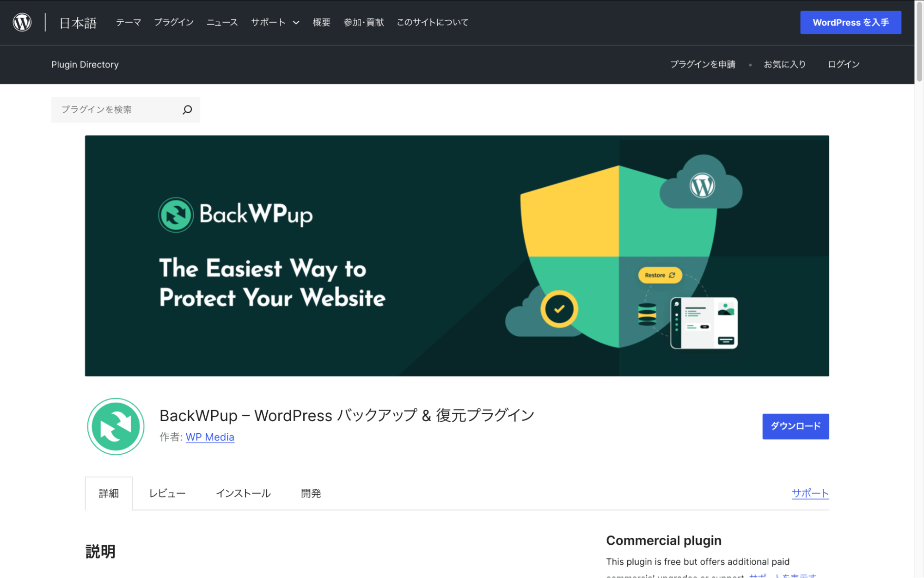Switch to the インストール tab
924x578 pixels.
[244, 493]
